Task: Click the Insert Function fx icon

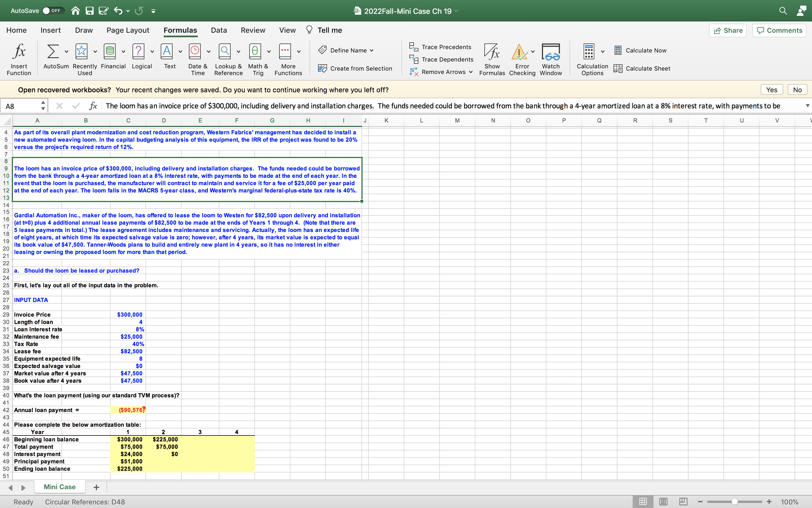Action: pos(19,51)
